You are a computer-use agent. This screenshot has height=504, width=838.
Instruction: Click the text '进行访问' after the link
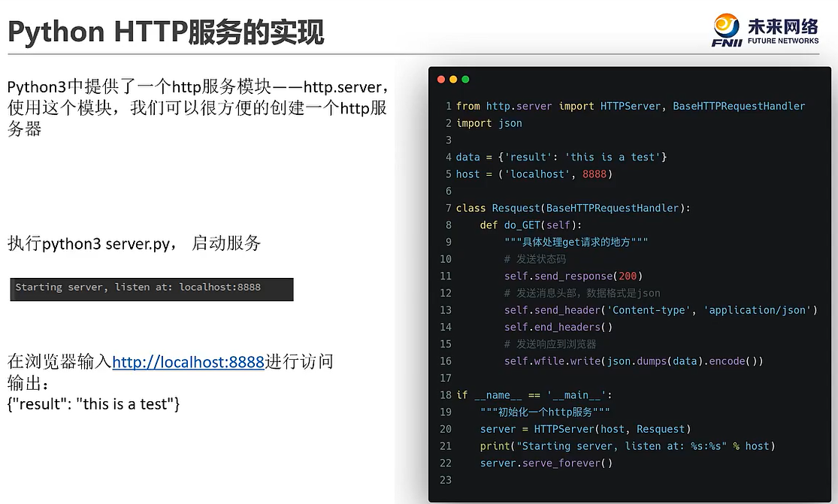click(x=299, y=362)
